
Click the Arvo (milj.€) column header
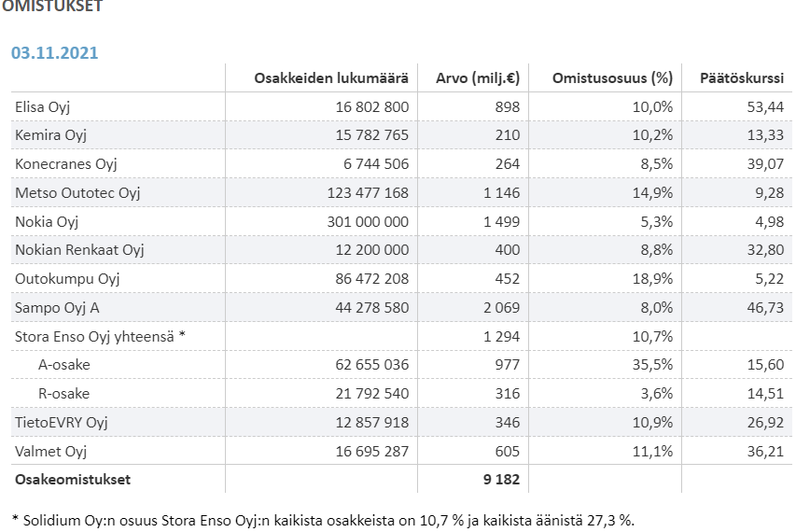[x=478, y=77]
